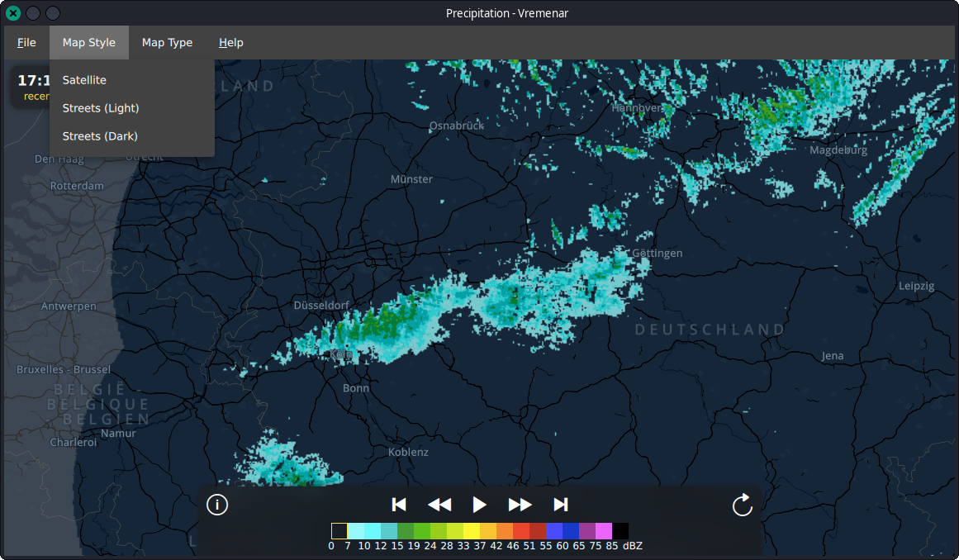
Task: Select the Satellite map style
Action: click(x=84, y=80)
